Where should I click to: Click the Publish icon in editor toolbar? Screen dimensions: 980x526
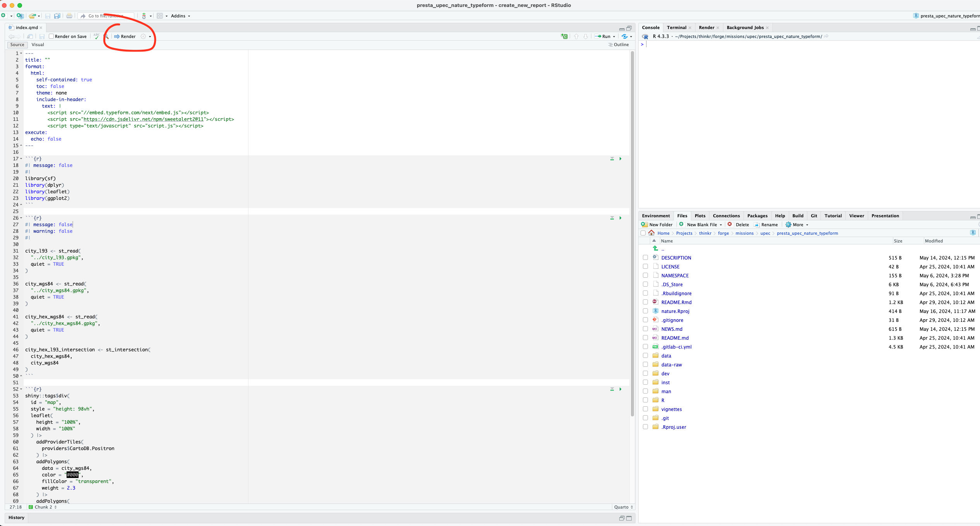tap(624, 36)
